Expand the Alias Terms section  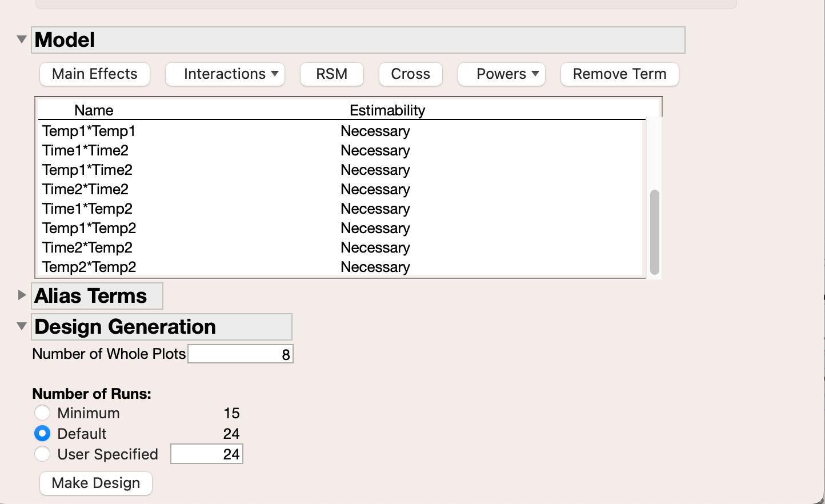coord(21,294)
